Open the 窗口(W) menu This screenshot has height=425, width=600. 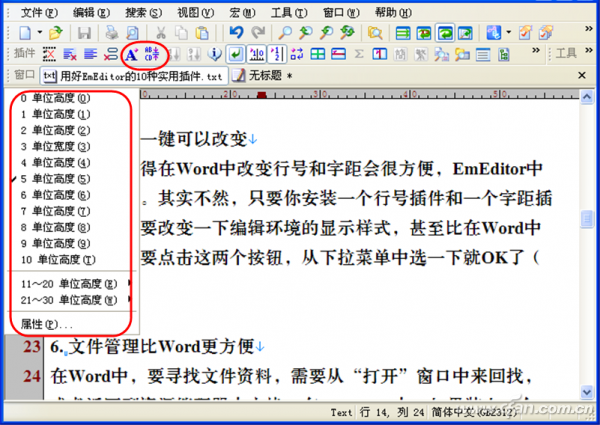pos(341,13)
